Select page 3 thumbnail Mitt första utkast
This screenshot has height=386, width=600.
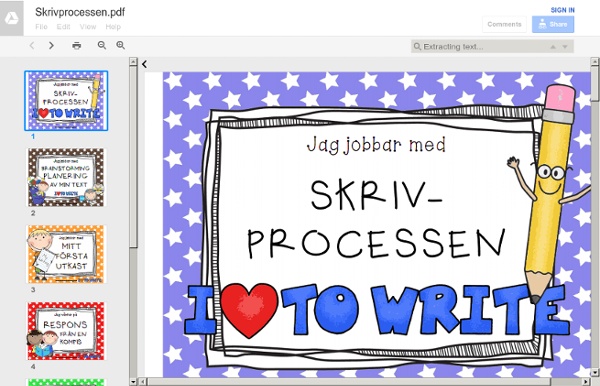click(65, 254)
